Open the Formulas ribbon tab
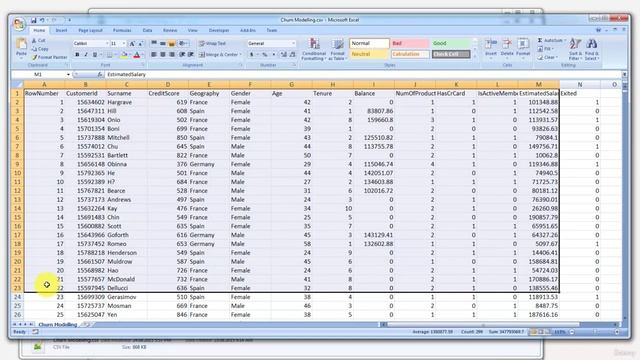Viewport: 640px width, 360px height. pos(122,30)
